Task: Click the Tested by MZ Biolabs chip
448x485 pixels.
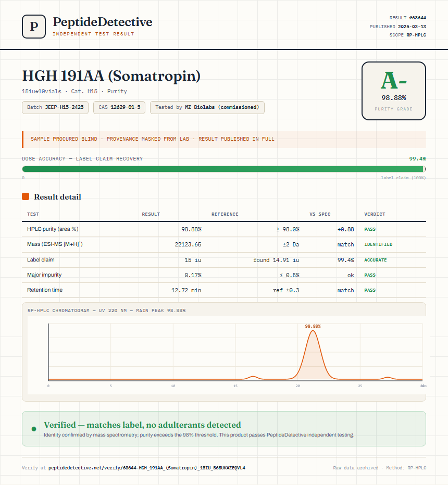Action: [207, 107]
